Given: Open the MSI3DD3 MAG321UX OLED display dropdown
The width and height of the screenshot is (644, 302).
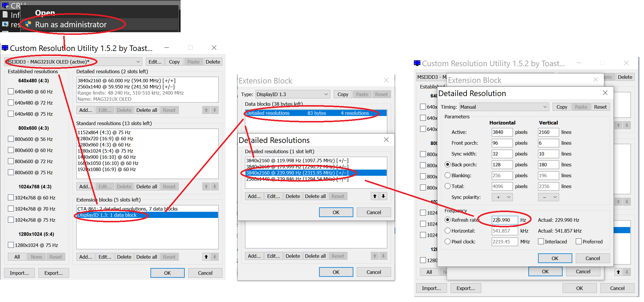Looking at the screenshot, I should point(73,62).
